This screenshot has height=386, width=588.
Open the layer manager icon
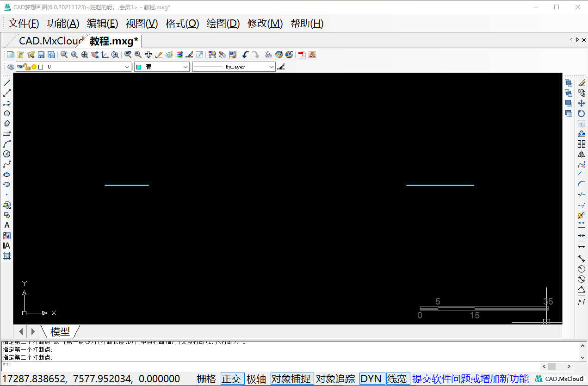coord(10,67)
